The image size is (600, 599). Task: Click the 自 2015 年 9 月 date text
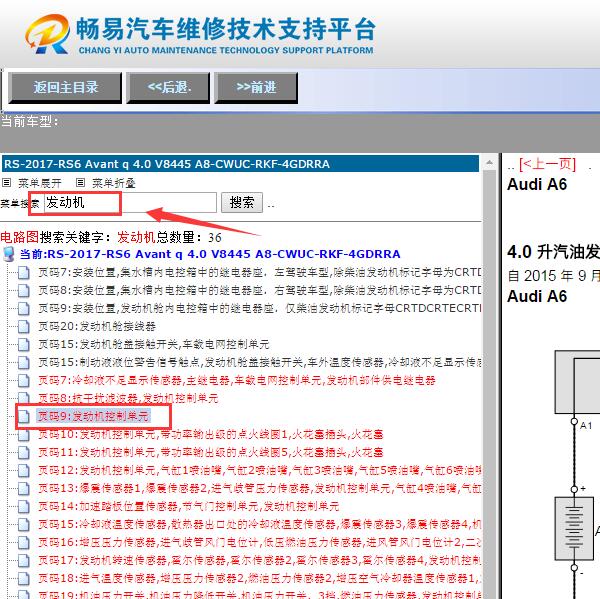[553, 276]
